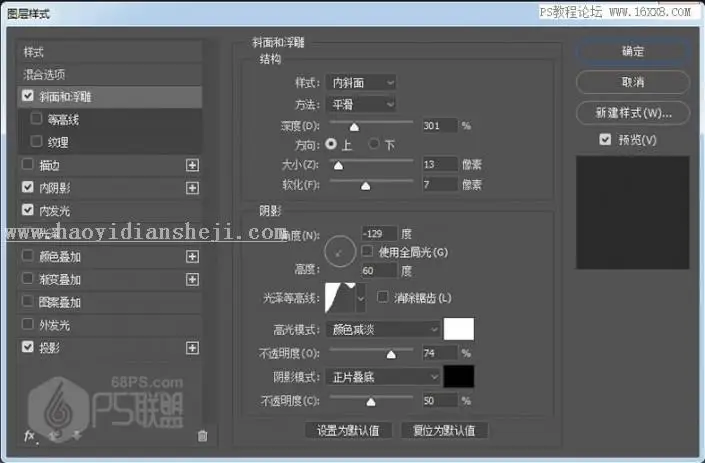Toggle 预览(V) checkbox
The width and height of the screenshot is (705, 463).
605,139
